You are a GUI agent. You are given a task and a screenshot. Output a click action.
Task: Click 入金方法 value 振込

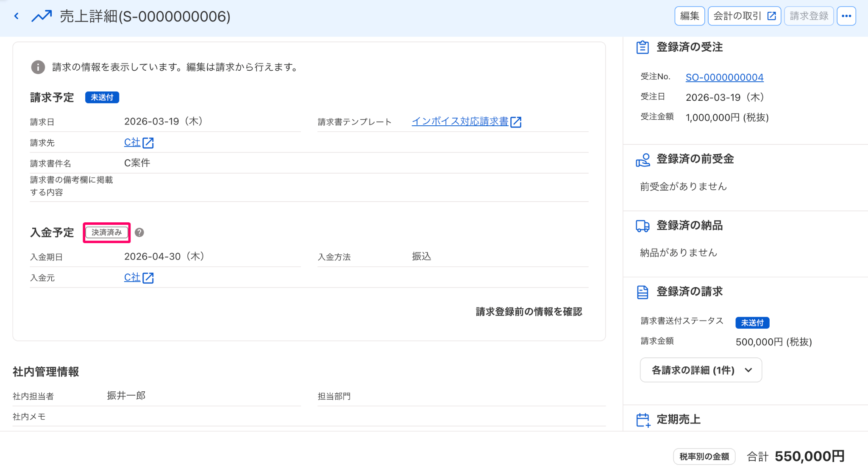coord(421,257)
